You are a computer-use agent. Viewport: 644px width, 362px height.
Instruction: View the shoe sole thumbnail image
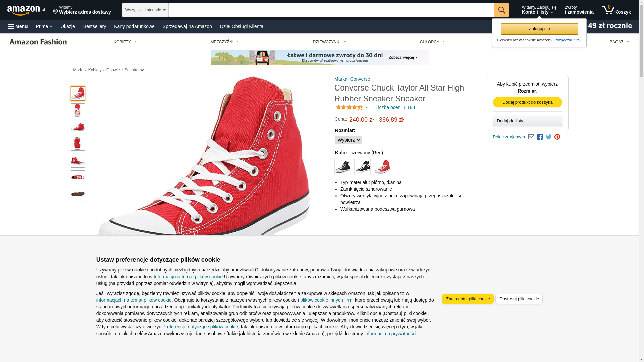[78, 194]
